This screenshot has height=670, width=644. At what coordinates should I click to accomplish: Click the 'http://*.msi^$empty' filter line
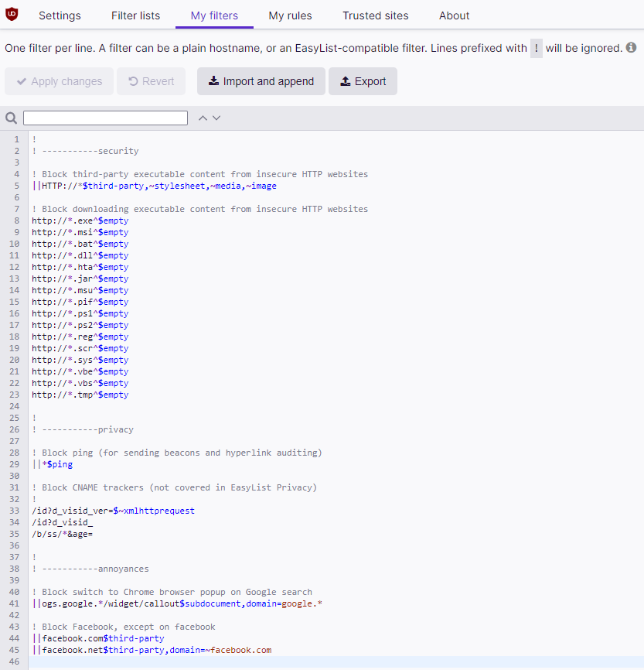[80, 232]
